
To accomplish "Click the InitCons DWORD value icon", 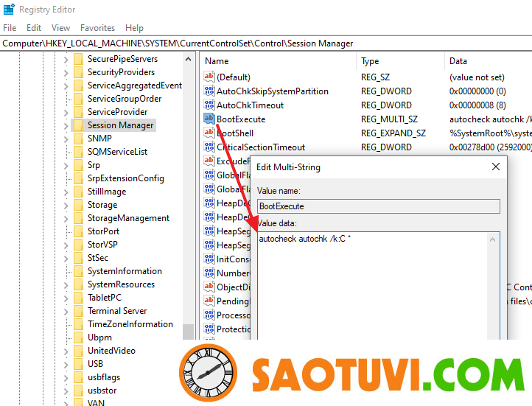I will click(x=209, y=259).
